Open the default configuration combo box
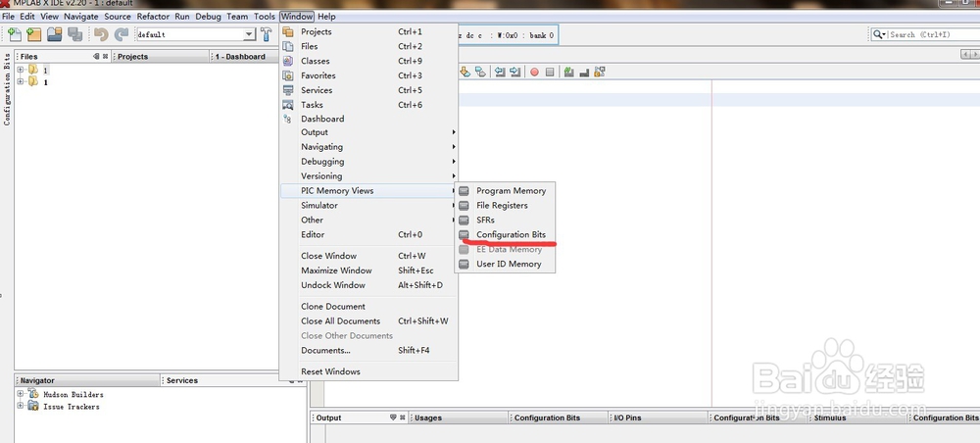The height and width of the screenshot is (443, 980). pos(196,34)
